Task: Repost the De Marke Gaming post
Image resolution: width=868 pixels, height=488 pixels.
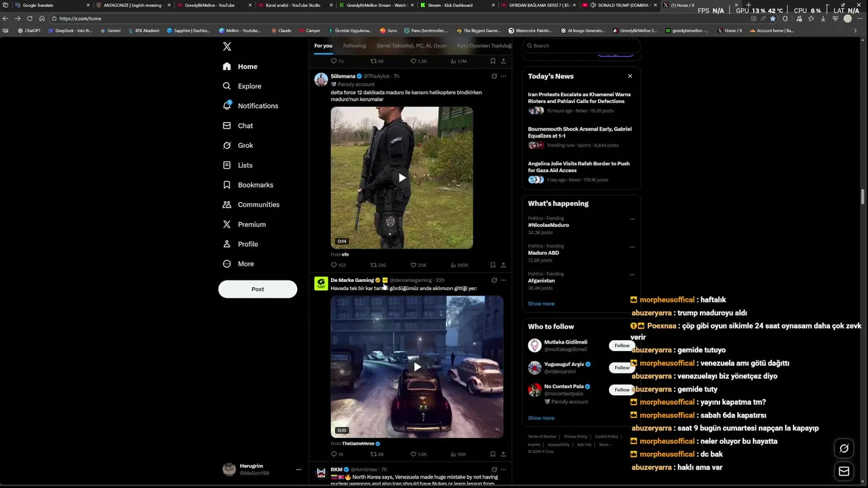Action: 377,454
